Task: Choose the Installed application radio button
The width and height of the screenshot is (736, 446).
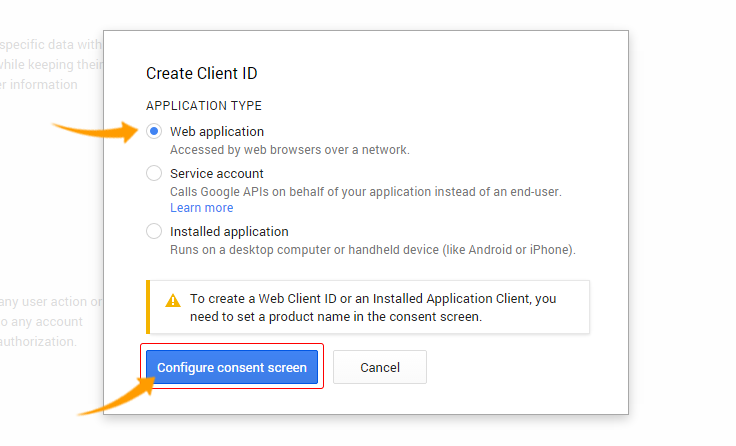Action: click(x=154, y=231)
